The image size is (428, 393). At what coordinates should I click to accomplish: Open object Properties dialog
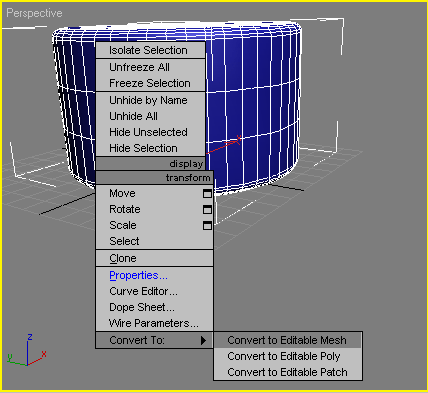click(x=154, y=276)
